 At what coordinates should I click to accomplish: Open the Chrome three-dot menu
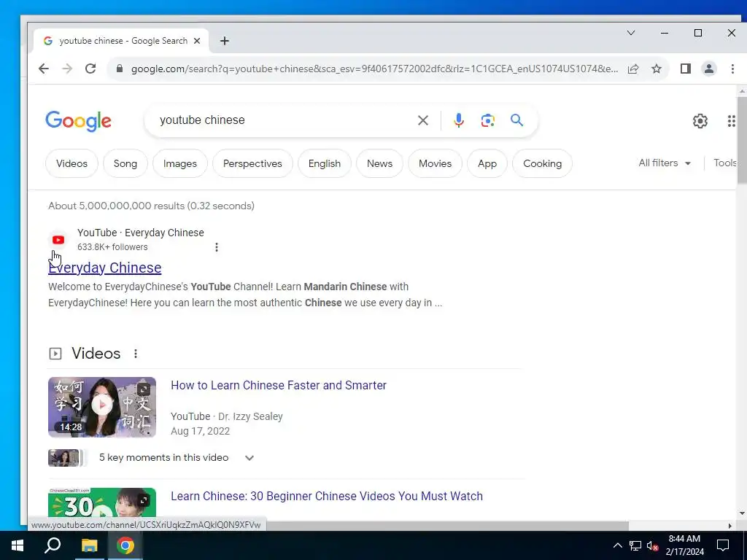[x=732, y=69]
